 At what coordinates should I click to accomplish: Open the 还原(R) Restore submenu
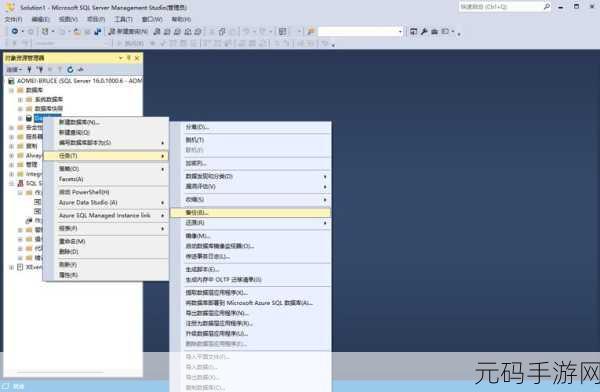pyautogui.click(x=251, y=223)
